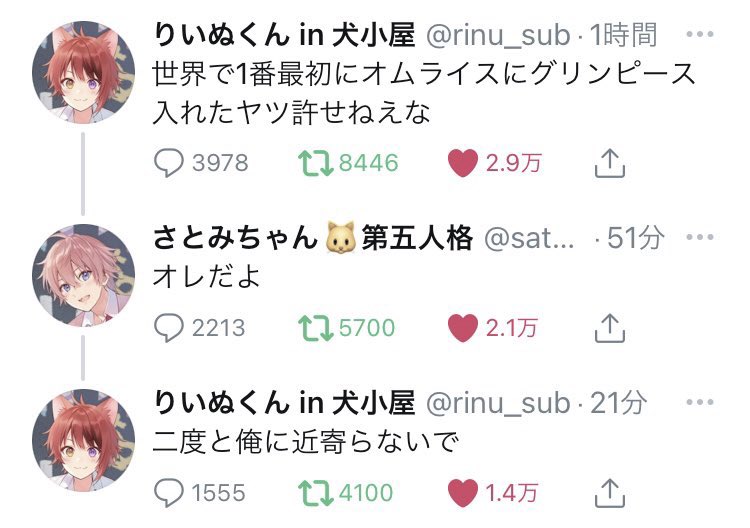Share the first tweet by りいぬくん
Image resolution: width=750 pixels, height=528 pixels.
[609, 164]
